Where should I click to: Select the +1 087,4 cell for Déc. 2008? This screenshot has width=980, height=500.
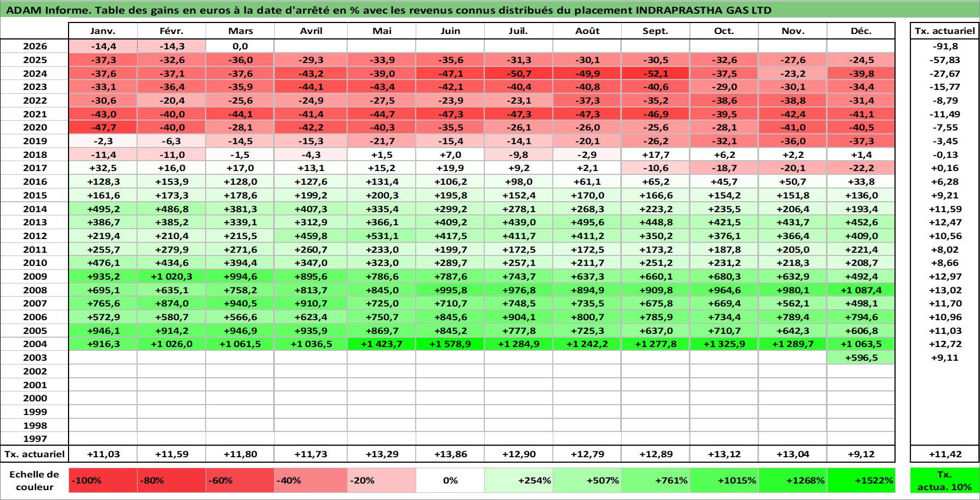861,290
